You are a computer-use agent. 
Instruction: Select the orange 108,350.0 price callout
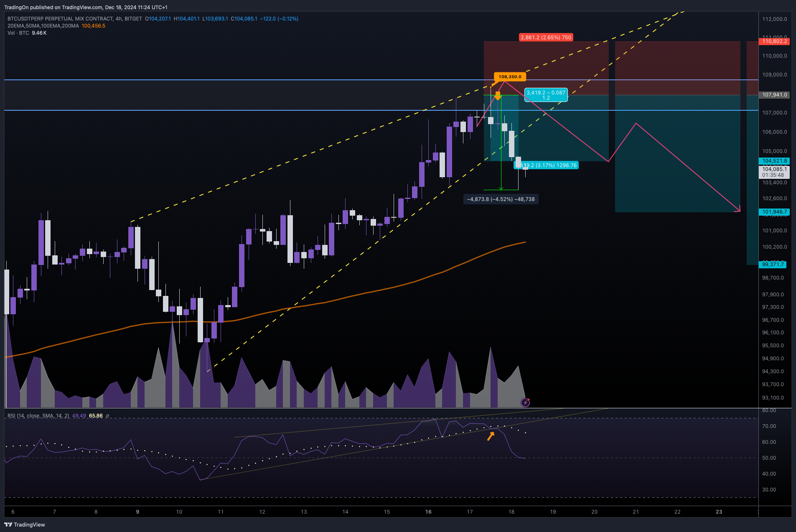(x=510, y=77)
